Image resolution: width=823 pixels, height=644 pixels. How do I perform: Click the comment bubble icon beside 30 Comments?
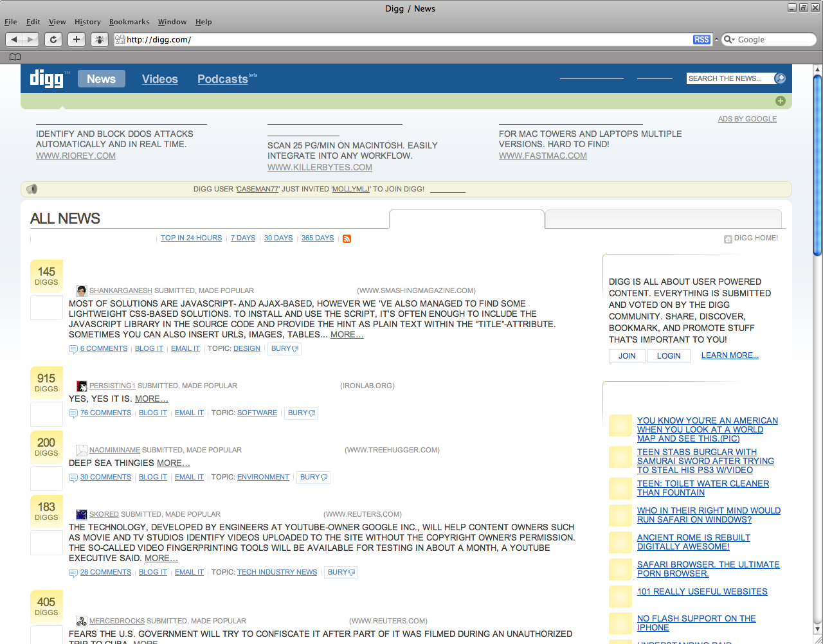pos(73,478)
